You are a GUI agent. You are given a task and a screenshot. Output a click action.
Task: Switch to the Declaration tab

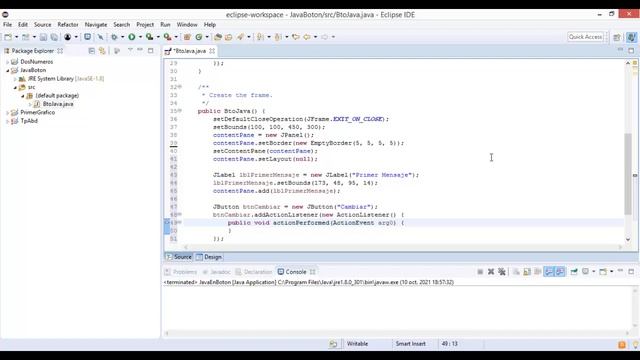254,272
